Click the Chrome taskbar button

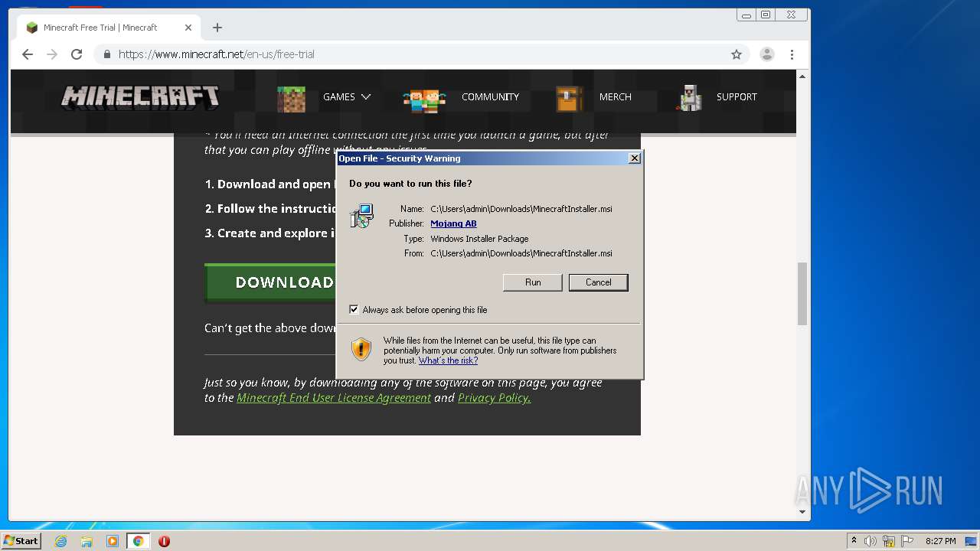click(139, 541)
